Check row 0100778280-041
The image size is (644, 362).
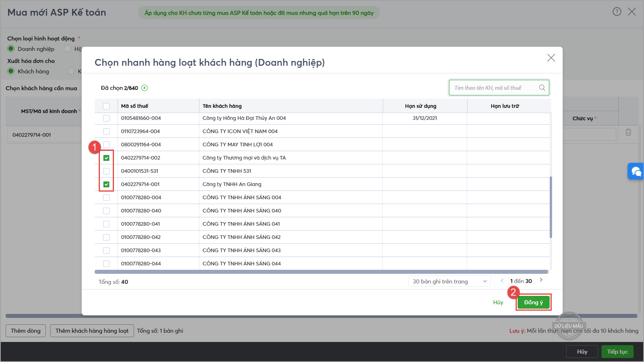click(x=106, y=224)
